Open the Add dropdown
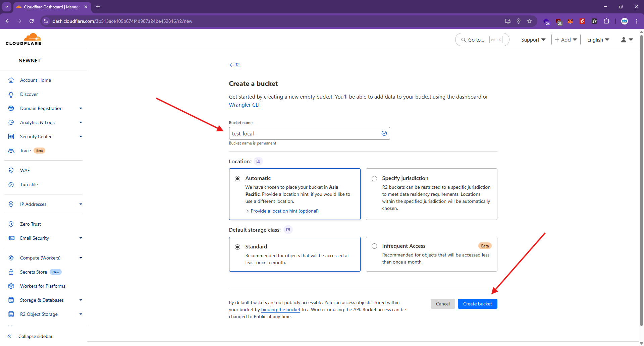 tap(566, 40)
